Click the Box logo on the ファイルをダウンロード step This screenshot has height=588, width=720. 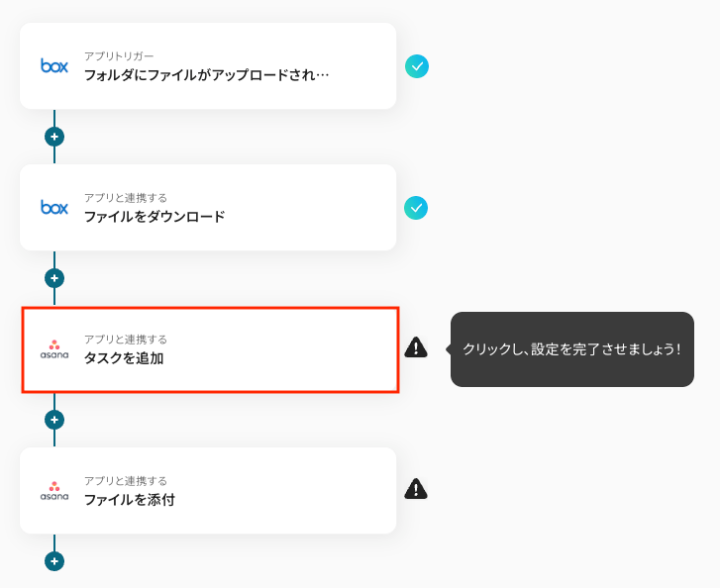(x=54, y=207)
